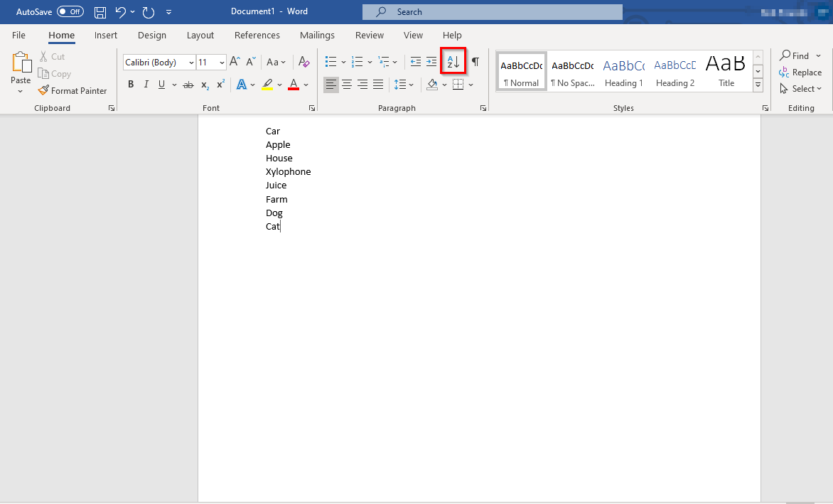
Task: Open the References tab
Action: click(257, 35)
